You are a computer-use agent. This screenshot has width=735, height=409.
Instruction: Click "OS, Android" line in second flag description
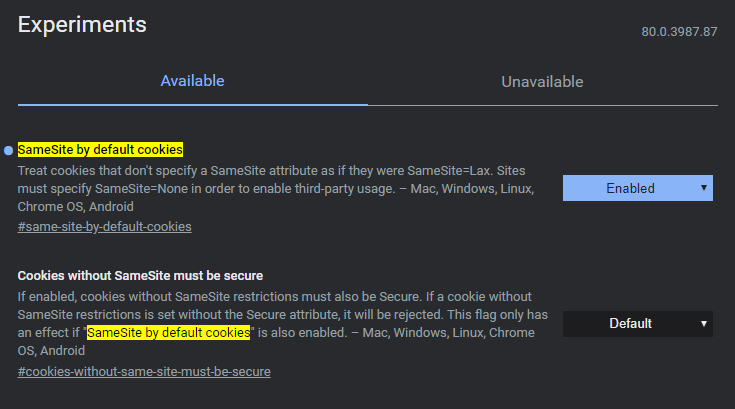[x=51, y=350]
